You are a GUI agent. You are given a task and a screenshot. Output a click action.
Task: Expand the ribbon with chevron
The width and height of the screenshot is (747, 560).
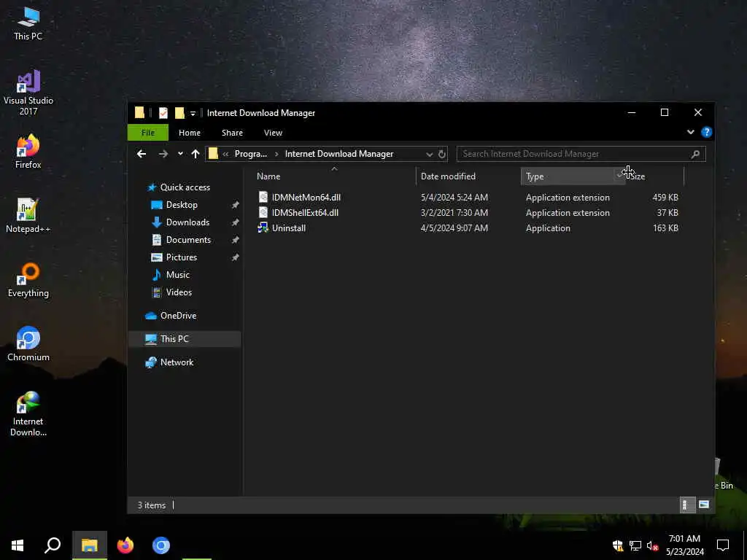click(690, 132)
